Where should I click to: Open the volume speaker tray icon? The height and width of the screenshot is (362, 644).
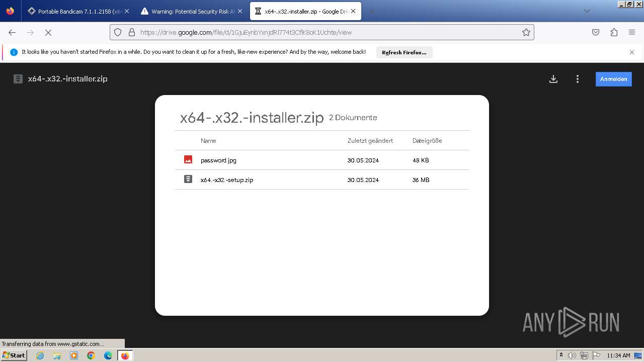[x=572, y=355]
